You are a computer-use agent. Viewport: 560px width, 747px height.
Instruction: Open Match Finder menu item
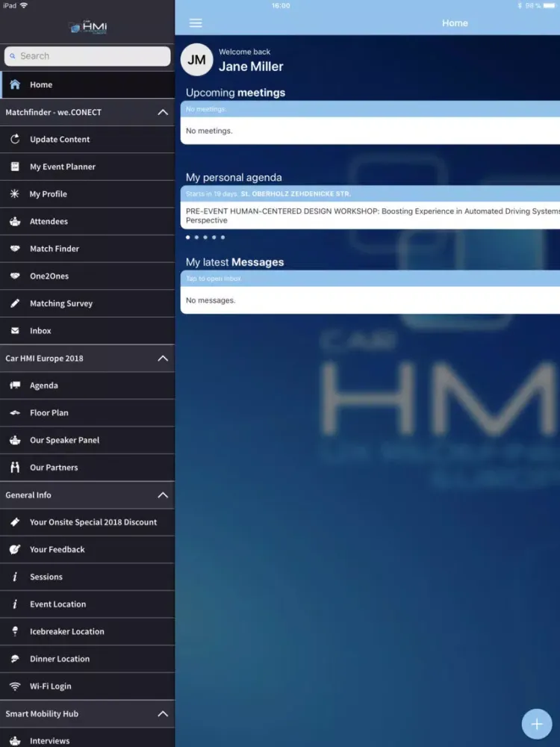[87, 248]
